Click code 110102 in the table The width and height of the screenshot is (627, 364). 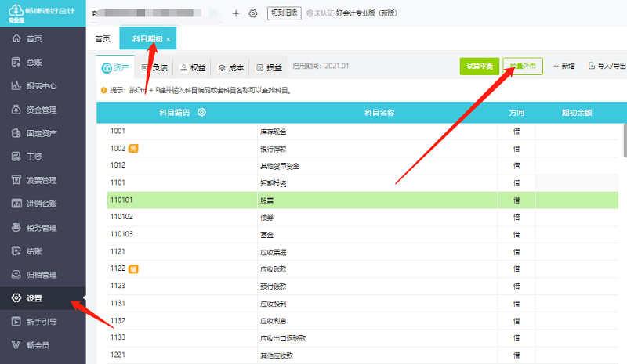(121, 217)
